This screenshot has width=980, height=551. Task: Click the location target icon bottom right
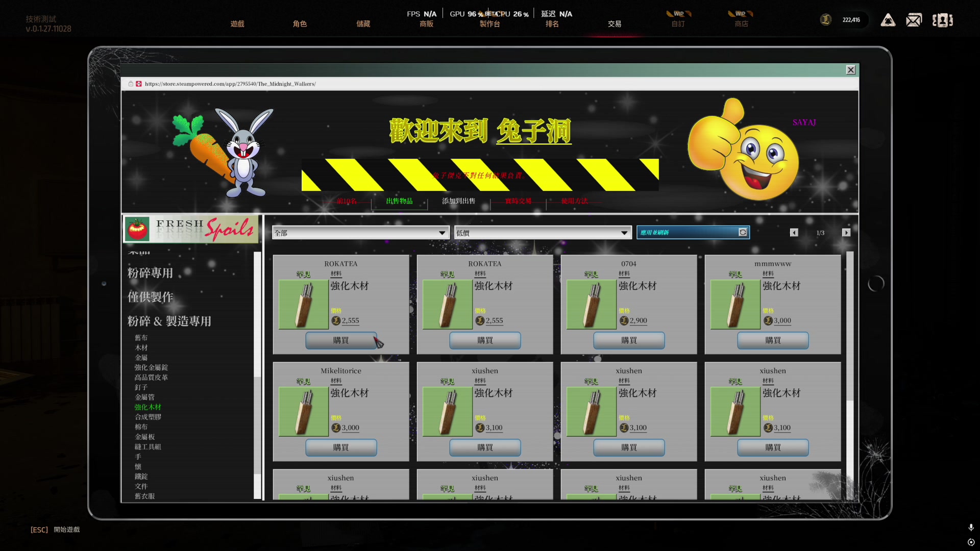coord(971,542)
